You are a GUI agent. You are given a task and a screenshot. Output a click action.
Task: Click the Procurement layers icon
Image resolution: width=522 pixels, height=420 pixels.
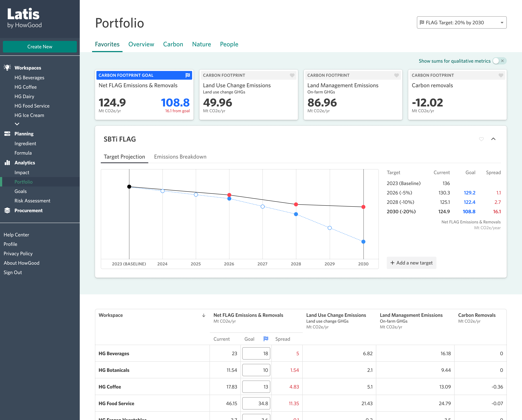tap(7, 210)
